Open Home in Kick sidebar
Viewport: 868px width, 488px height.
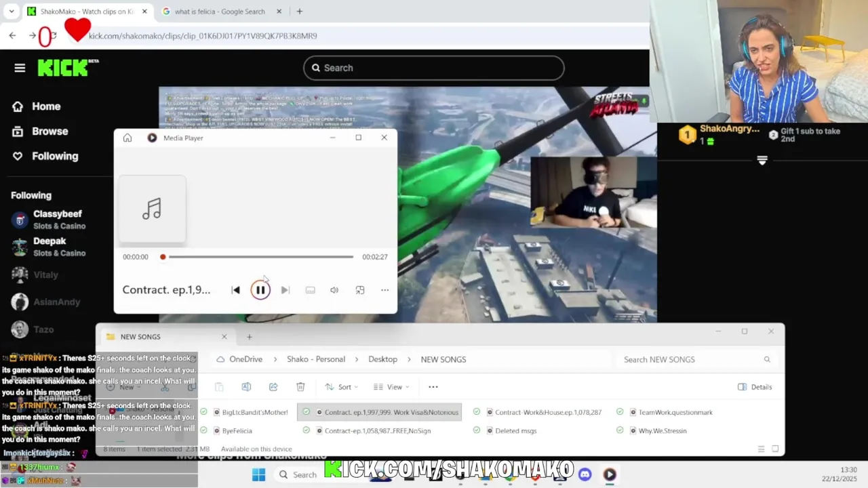37,106
